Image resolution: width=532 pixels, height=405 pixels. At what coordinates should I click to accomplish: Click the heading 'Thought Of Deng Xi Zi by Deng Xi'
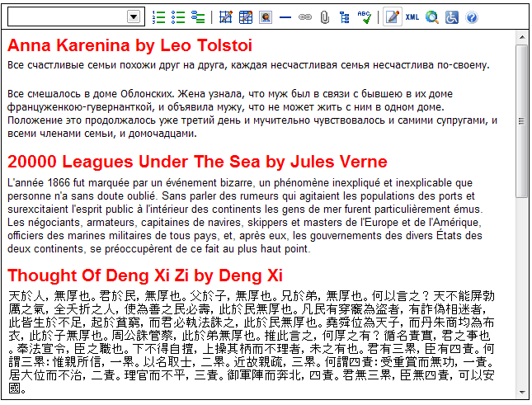click(145, 275)
